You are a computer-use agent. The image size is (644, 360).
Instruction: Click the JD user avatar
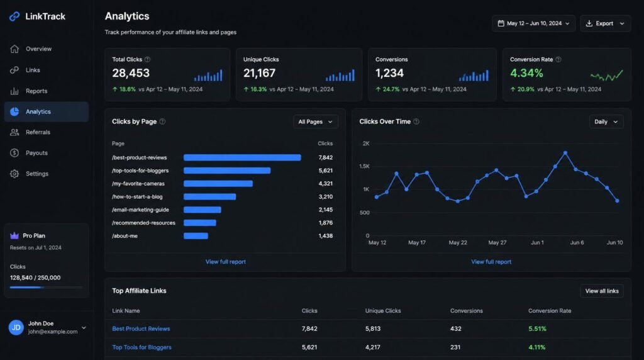pyautogui.click(x=16, y=327)
